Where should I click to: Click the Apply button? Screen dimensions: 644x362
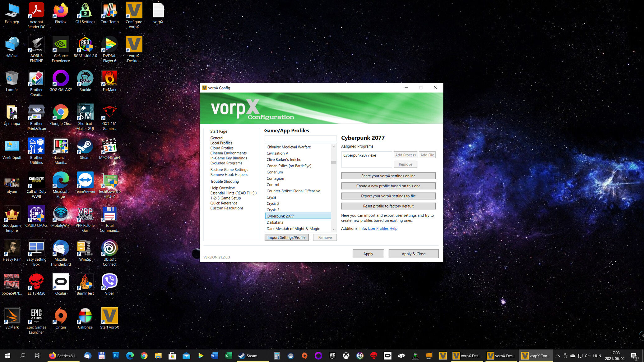[368, 254]
